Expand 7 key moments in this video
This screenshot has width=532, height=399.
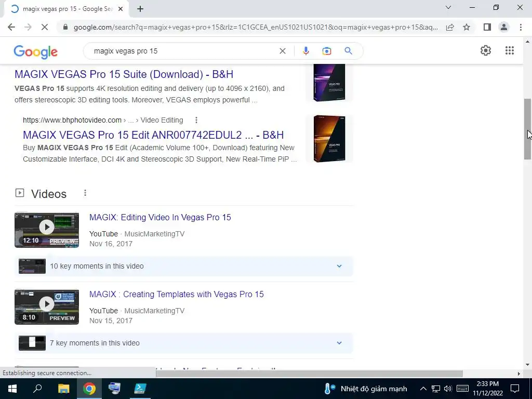(x=183, y=343)
